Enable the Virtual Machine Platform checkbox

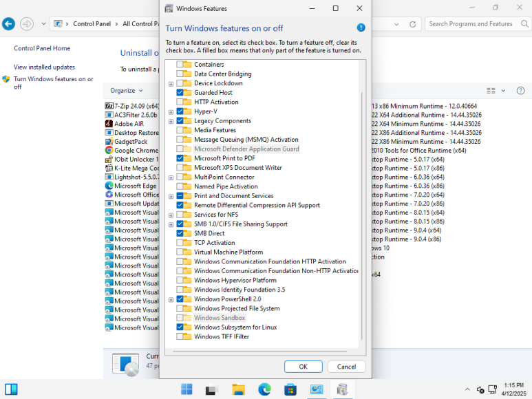(180, 252)
